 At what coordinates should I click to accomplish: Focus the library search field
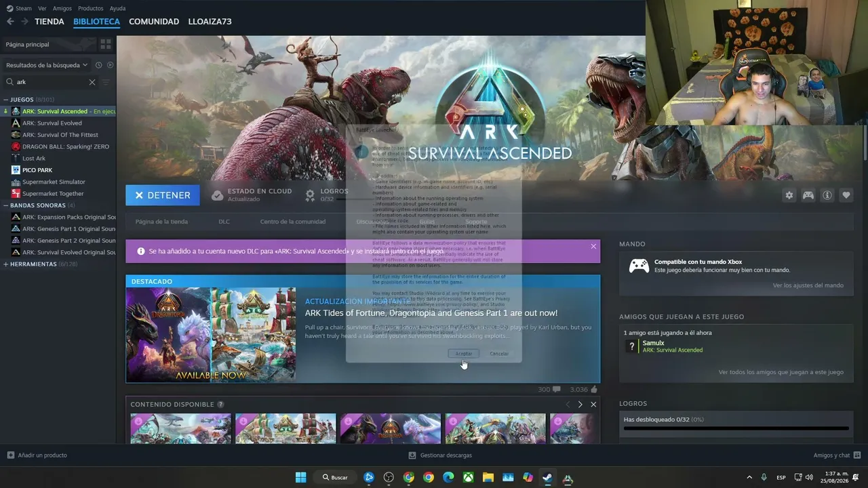(x=50, y=82)
